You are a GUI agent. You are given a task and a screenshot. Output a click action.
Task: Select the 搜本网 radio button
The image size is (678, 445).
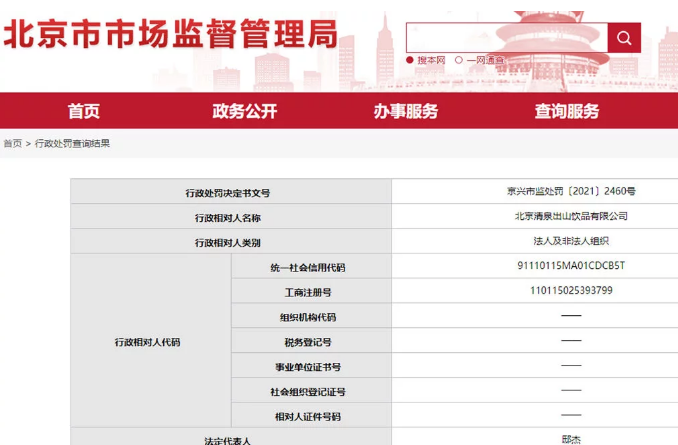[x=411, y=60]
